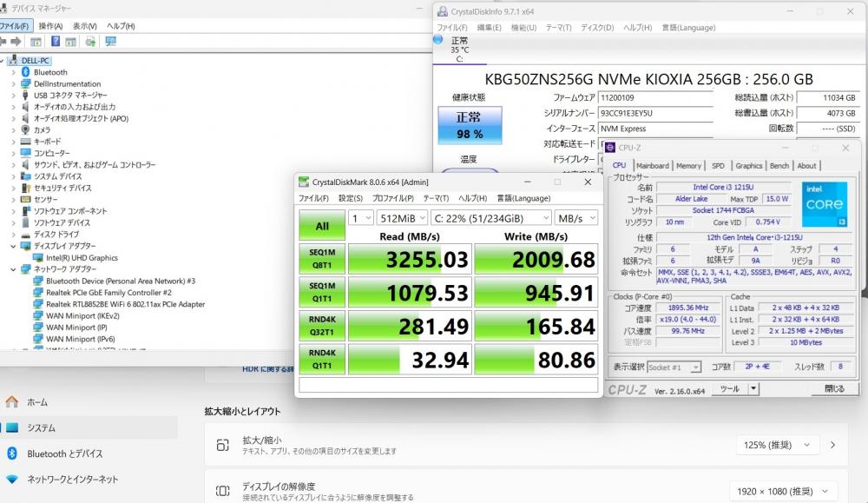The width and height of the screenshot is (868, 503).
Task: Open the Socket #1 selector in CPU-Z
Action: click(x=674, y=367)
